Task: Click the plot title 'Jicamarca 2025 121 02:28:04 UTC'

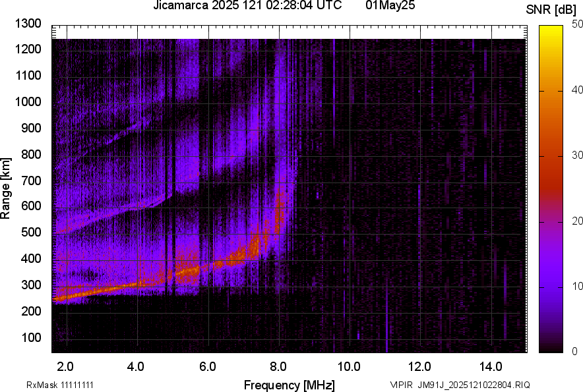Action: point(247,5)
